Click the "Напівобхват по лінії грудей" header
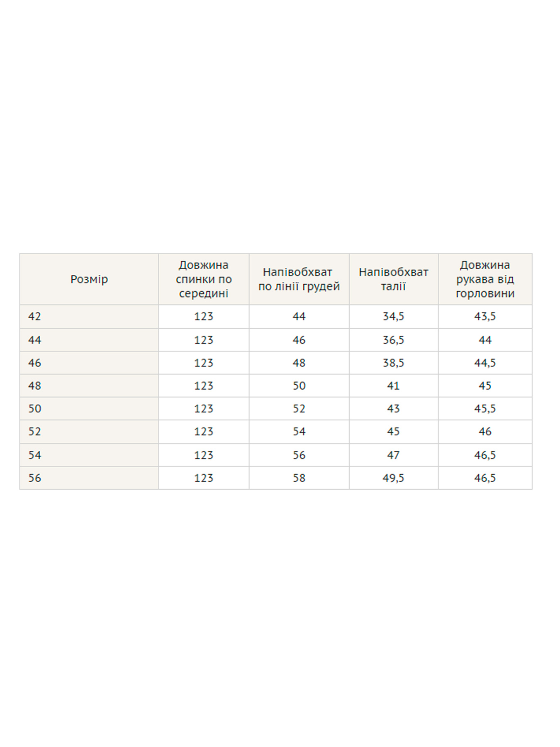 (299, 279)
